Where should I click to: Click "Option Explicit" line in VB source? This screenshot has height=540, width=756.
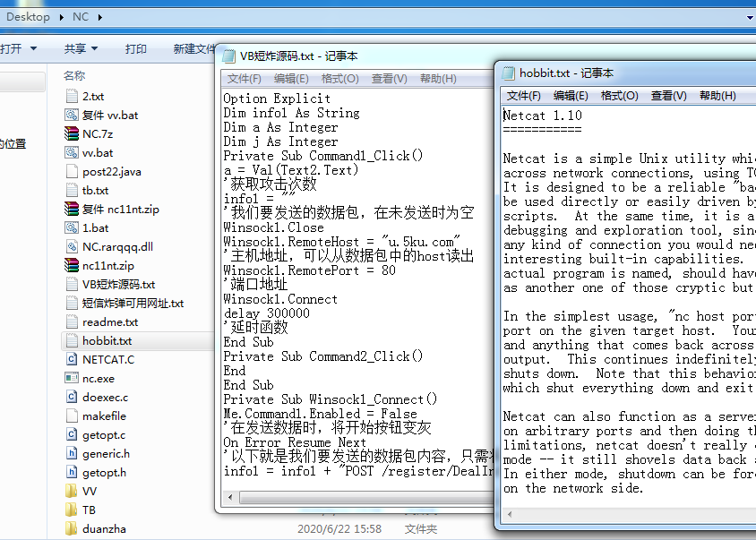277,99
